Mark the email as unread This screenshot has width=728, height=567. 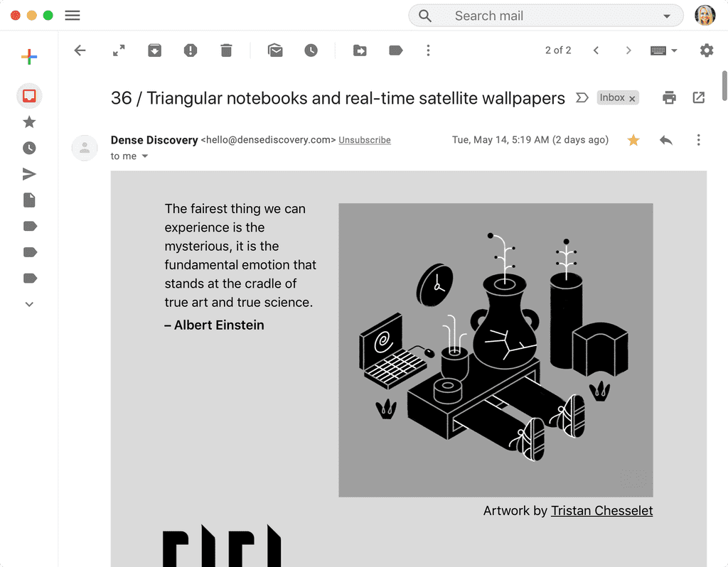pyautogui.click(x=275, y=50)
